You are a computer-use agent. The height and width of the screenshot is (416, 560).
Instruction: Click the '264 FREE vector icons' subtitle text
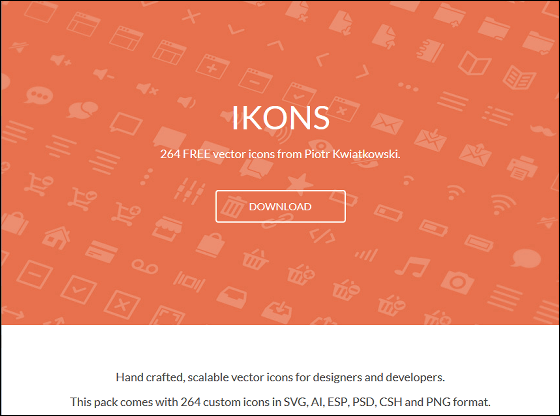pos(280,154)
